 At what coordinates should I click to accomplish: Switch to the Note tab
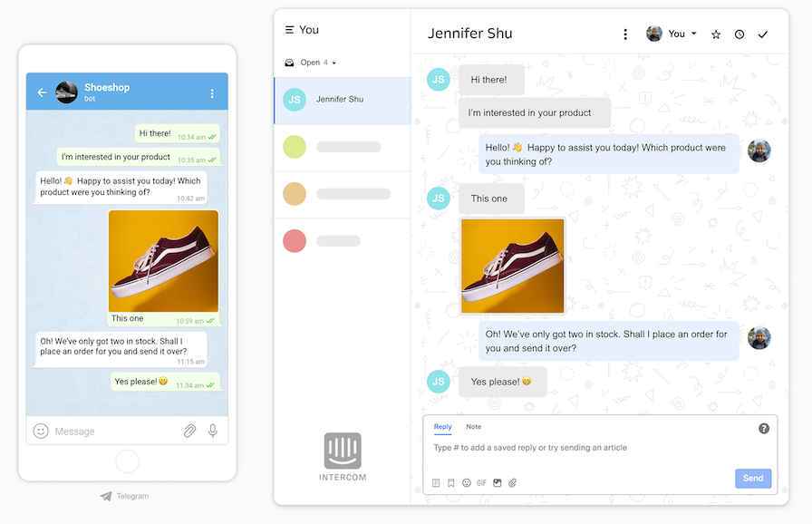pyautogui.click(x=472, y=426)
